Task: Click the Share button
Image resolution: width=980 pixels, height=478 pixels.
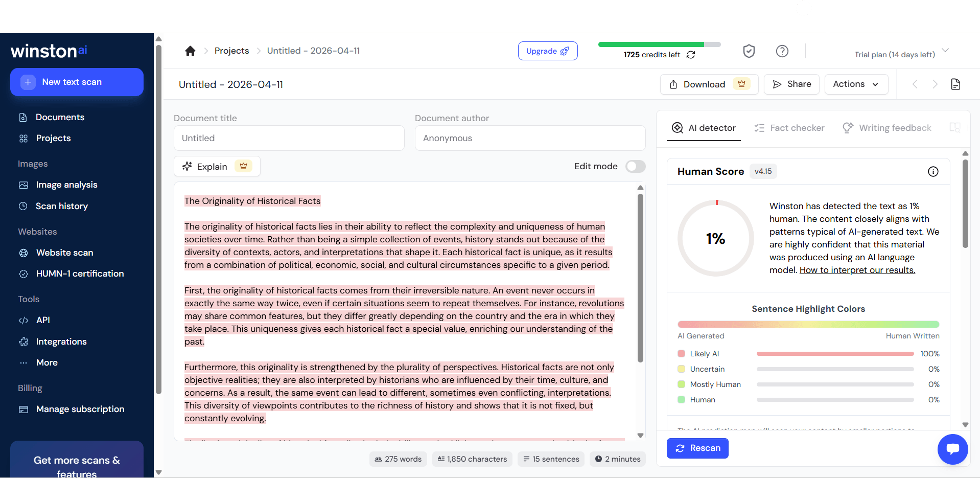Action: [791, 84]
